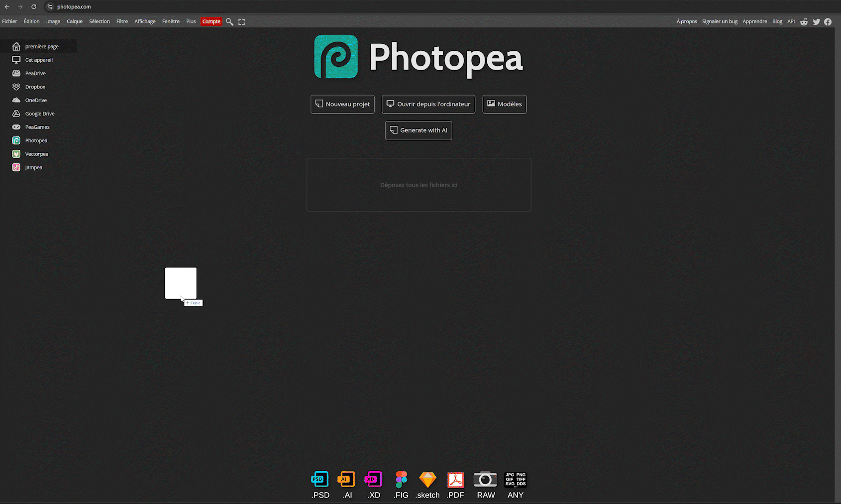Open the Fenêtre menu
This screenshot has height=504, width=841.
[171, 21]
